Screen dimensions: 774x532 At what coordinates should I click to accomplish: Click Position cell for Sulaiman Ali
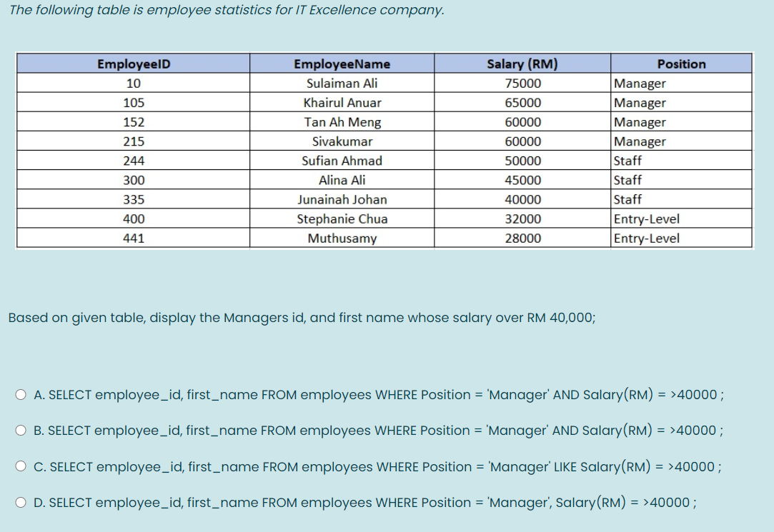click(x=681, y=83)
